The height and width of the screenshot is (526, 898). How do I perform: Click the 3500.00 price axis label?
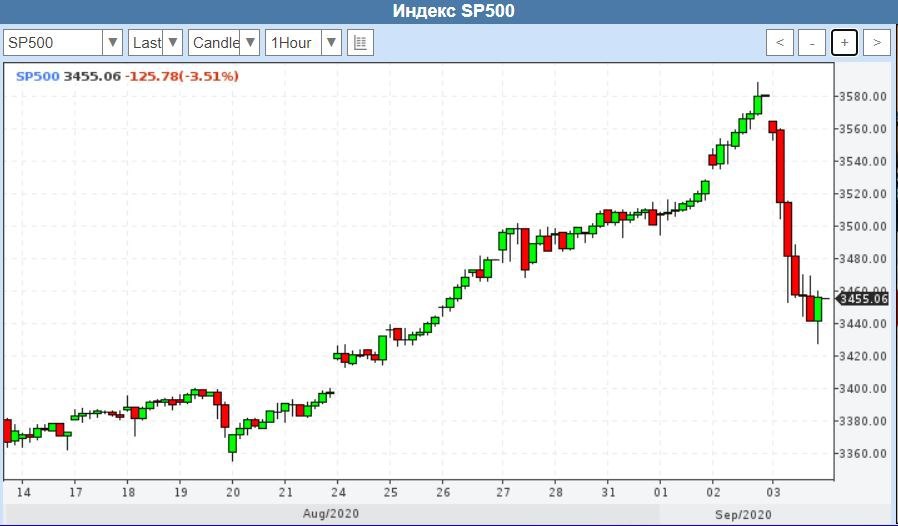click(x=863, y=226)
